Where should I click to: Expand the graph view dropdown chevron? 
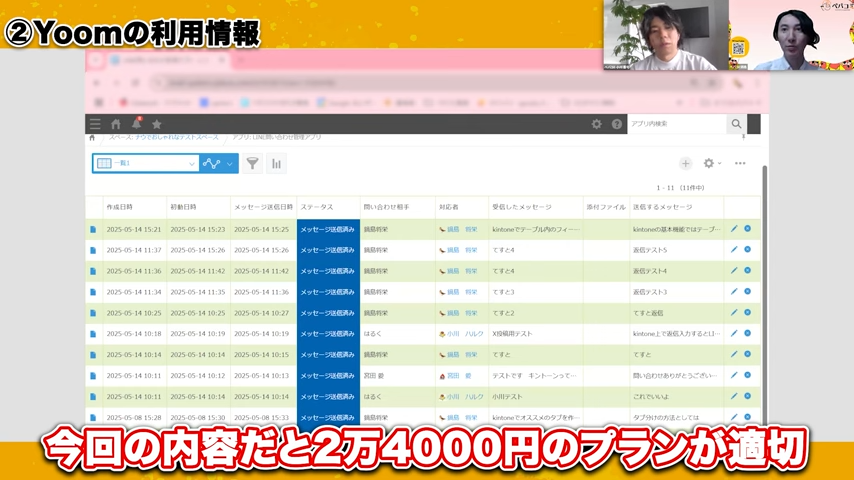(x=230, y=163)
